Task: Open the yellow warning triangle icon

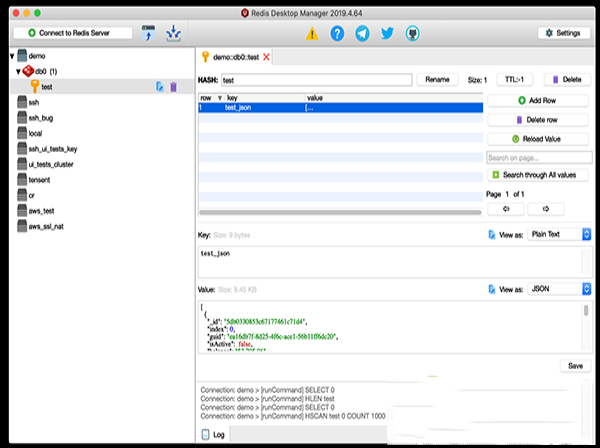Action: click(x=312, y=33)
